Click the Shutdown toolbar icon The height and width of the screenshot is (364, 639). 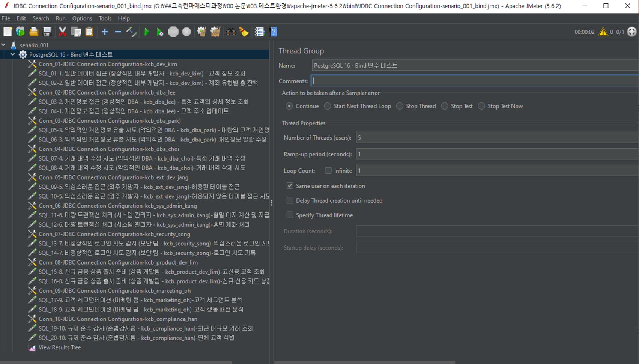(x=186, y=32)
